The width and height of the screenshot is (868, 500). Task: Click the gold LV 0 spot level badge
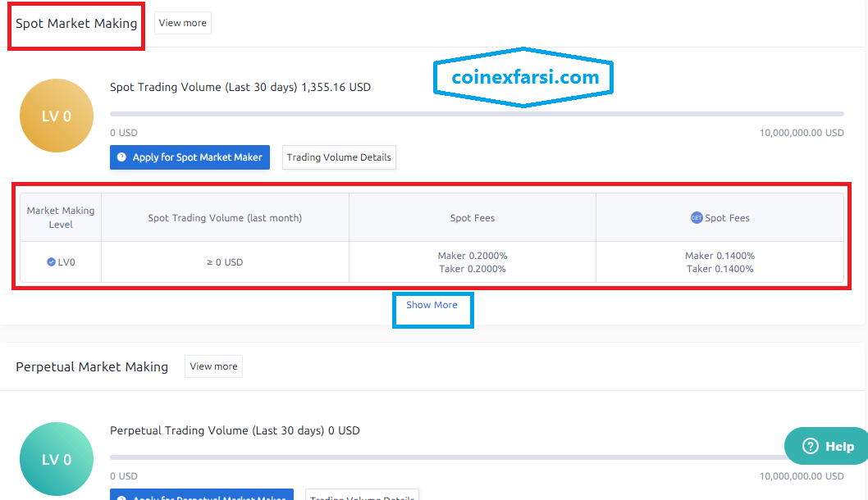tap(57, 116)
